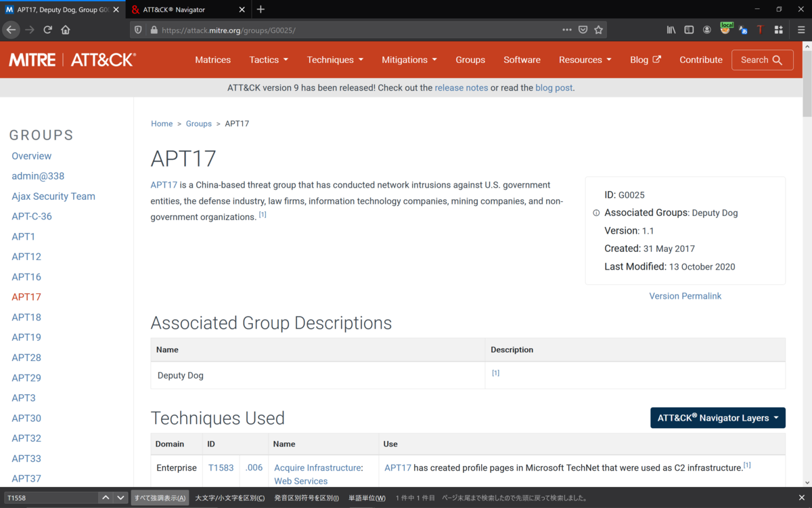Bookmark this page with star icon
The image size is (812, 508).
click(x=598, y=30)
